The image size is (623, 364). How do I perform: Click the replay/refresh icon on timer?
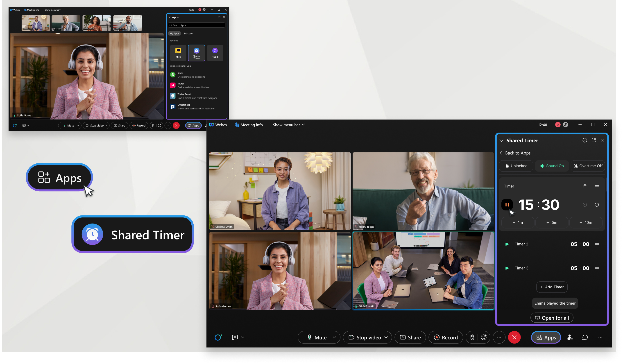click(597, 205)
